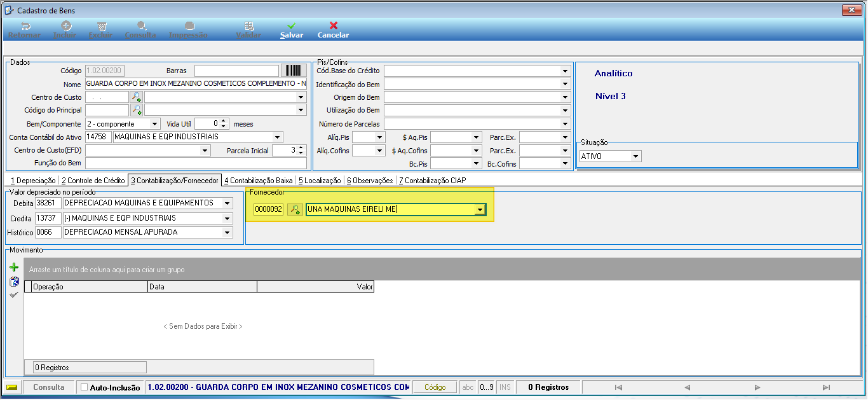The image size is (868, 400).
Task: Click the Código button in status bar
Action: tap(435, 387)
